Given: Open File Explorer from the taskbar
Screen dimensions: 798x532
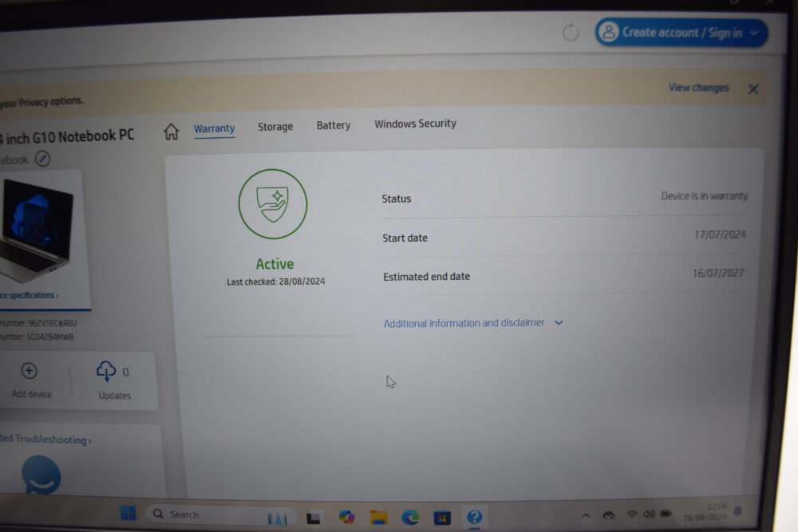Looking at the screenshot, I should pyautogui.click(x=378, y=518).
